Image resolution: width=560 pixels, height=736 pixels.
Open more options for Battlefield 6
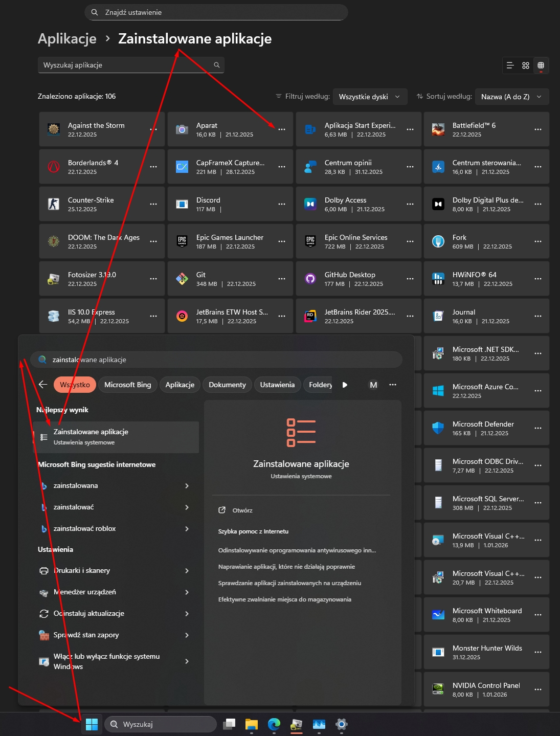[538, 129]
